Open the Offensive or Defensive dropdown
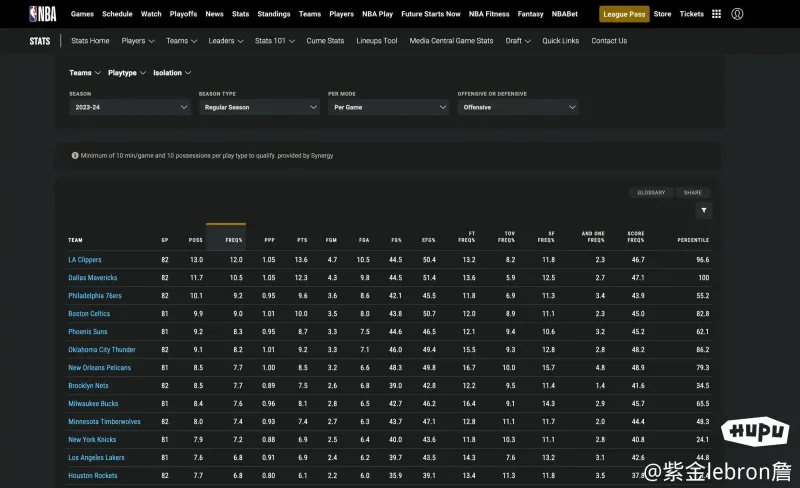Screen dimensions: 800x488 pos(518,107)
